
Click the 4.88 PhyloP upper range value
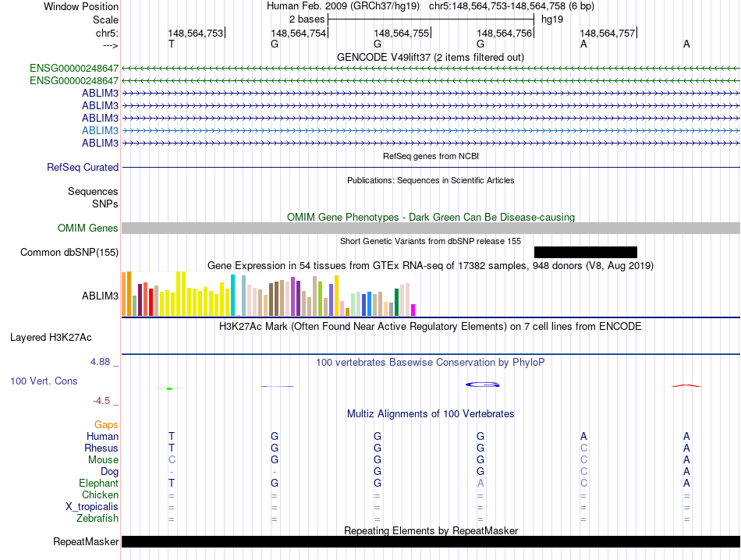pyautogui.click(x=100, y=362)
